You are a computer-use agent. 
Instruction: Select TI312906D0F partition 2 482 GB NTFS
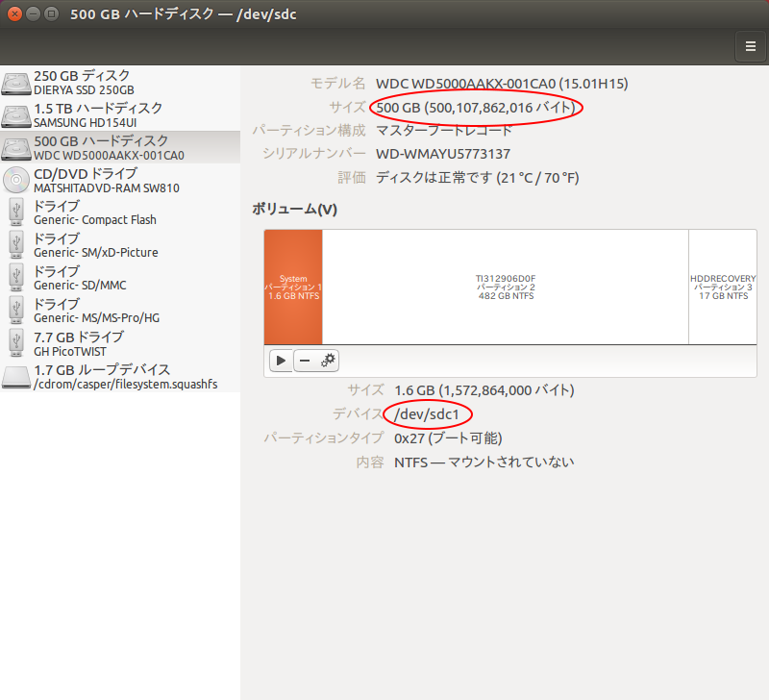click(x=506, y=287)
